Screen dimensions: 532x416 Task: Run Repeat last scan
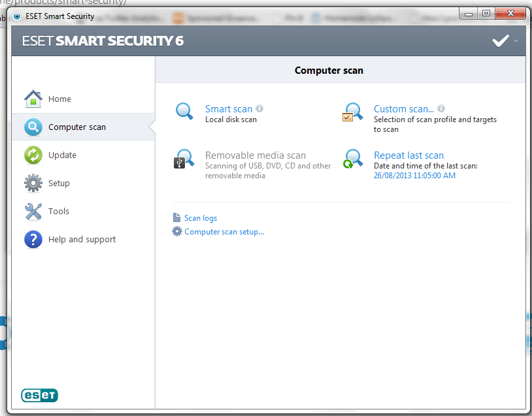pos(409,155)
